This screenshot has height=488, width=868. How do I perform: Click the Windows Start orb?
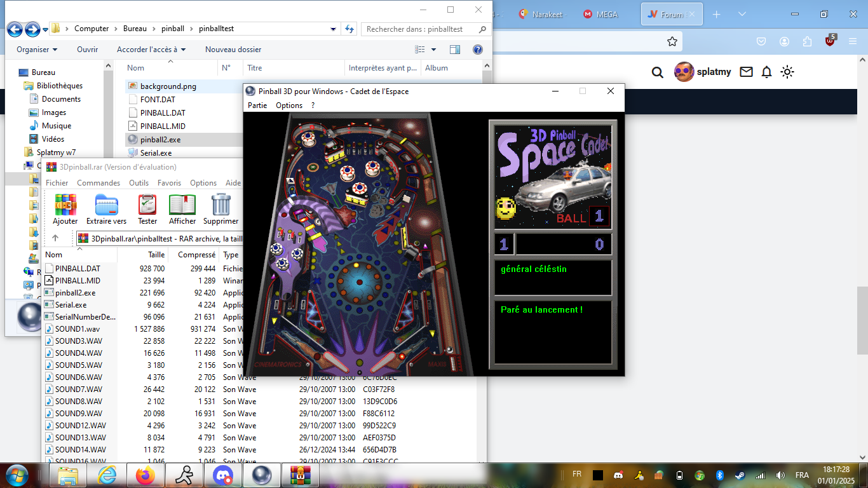15,475
